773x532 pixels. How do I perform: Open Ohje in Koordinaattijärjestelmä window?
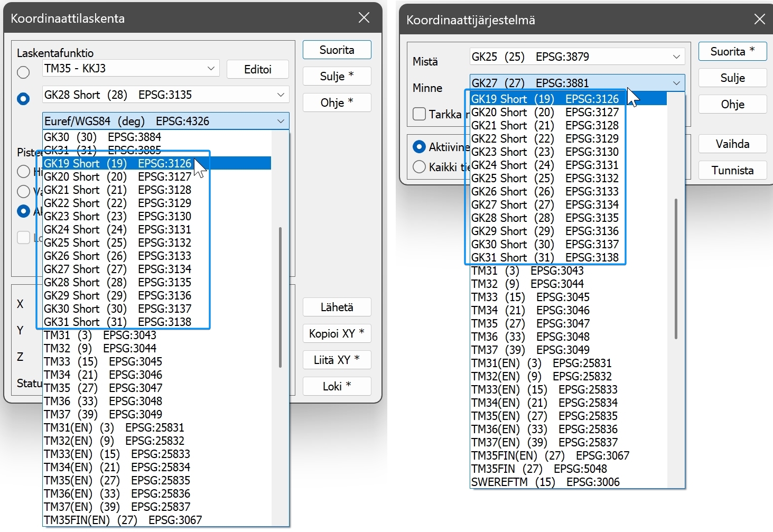point(732,104)
